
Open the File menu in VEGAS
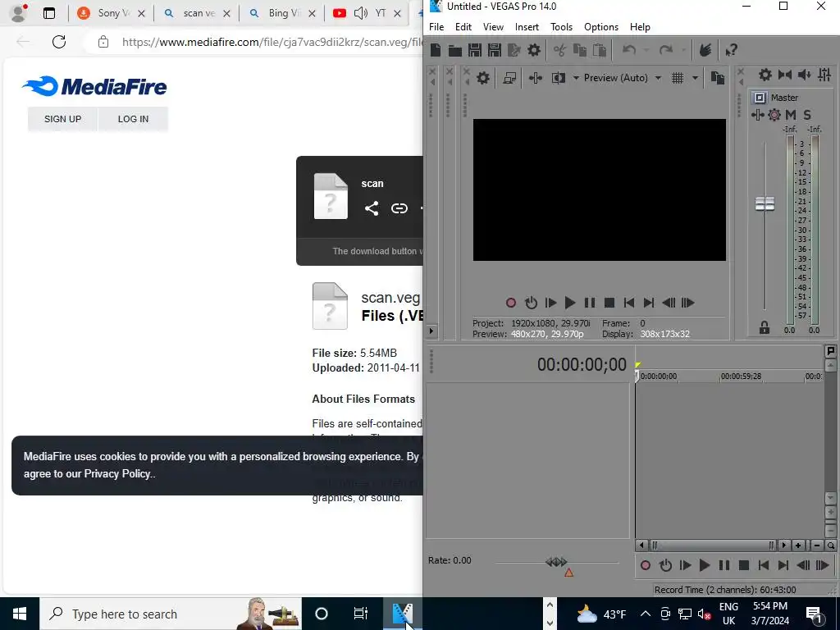[436, 27]
